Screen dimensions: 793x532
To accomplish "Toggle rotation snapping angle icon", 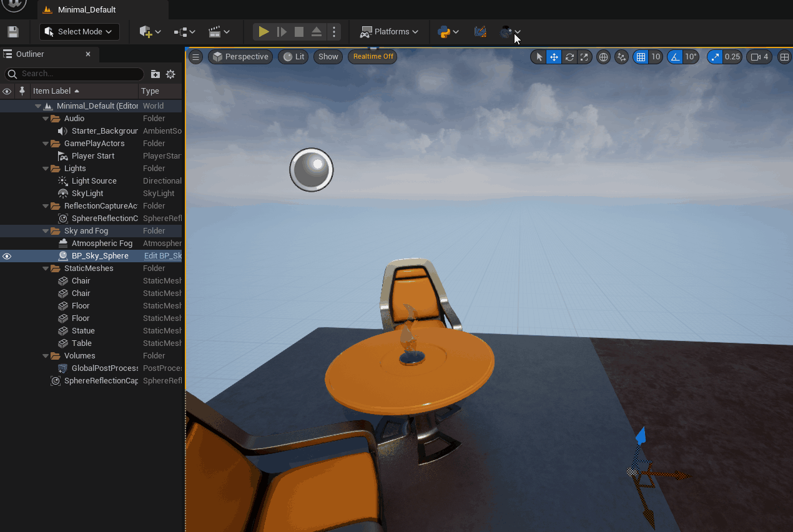I will (675, 57).
